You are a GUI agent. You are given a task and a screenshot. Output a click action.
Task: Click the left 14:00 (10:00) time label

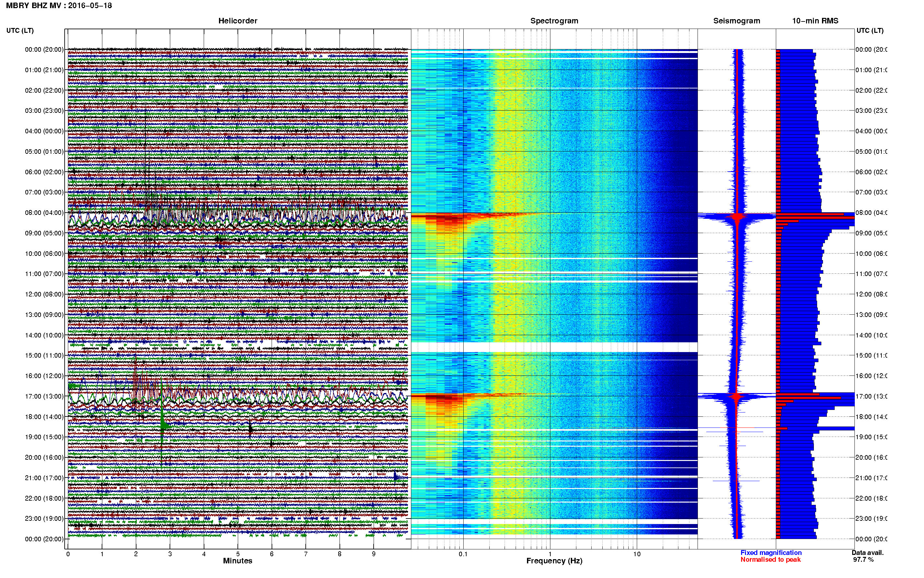pyautogui.click(x=44, y=335)
